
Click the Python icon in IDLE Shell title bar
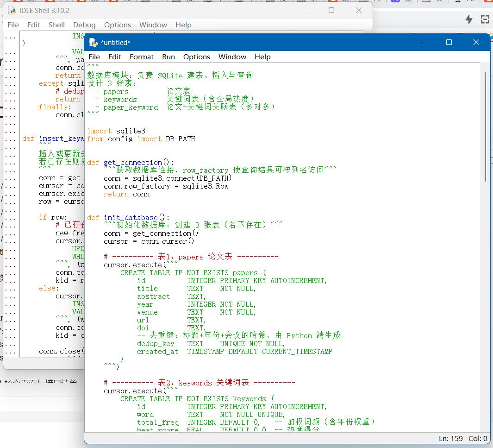[12, 10]
